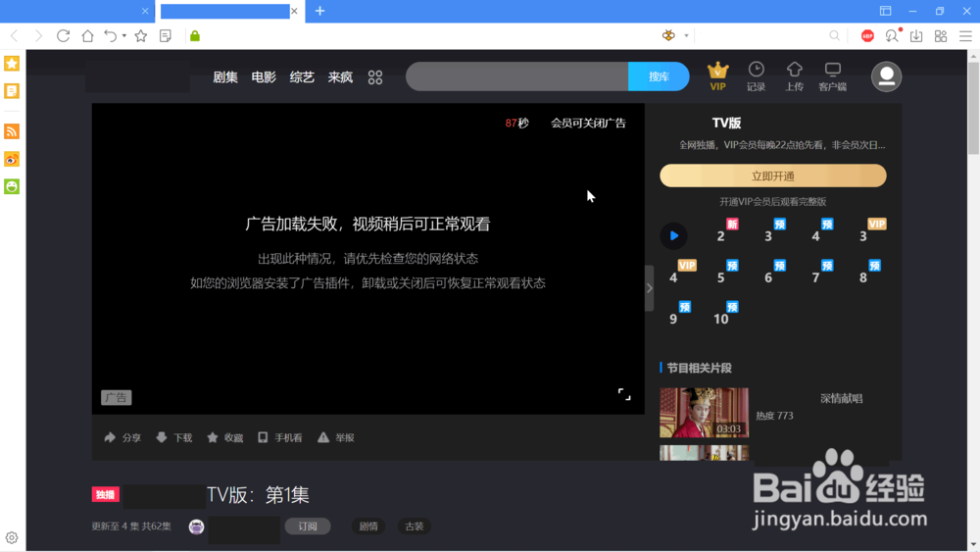The width and height of the screenshot is (980, 552).
Task: Click the undo closed tab icon
Action: (110, 36)
